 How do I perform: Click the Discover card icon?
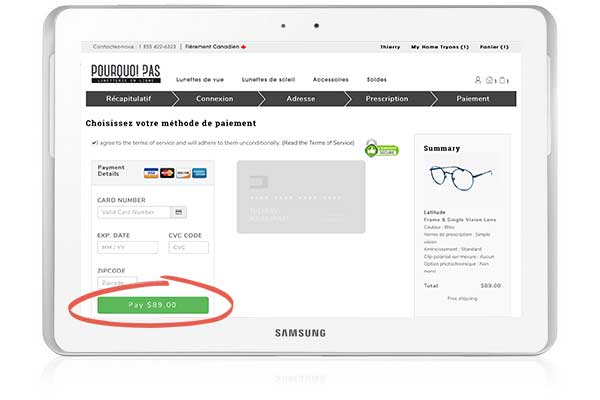183,173
